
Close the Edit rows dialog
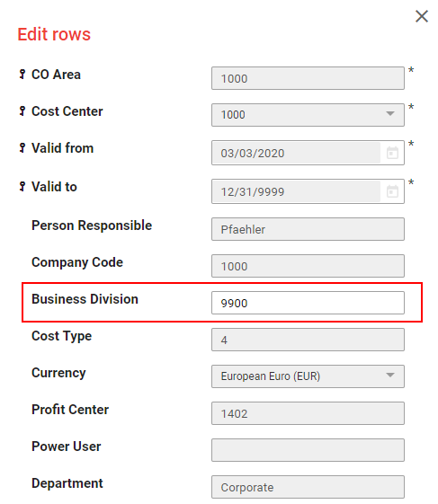point(421,16)
